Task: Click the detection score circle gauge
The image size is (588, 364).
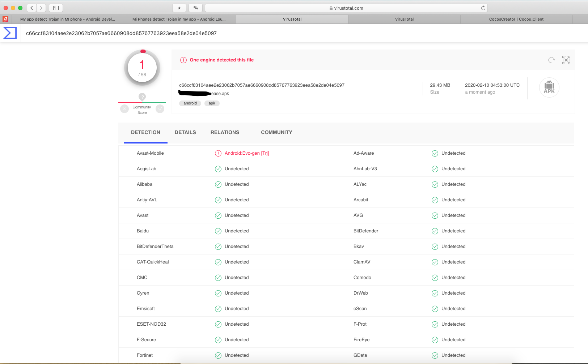Action: pos(142,68)
